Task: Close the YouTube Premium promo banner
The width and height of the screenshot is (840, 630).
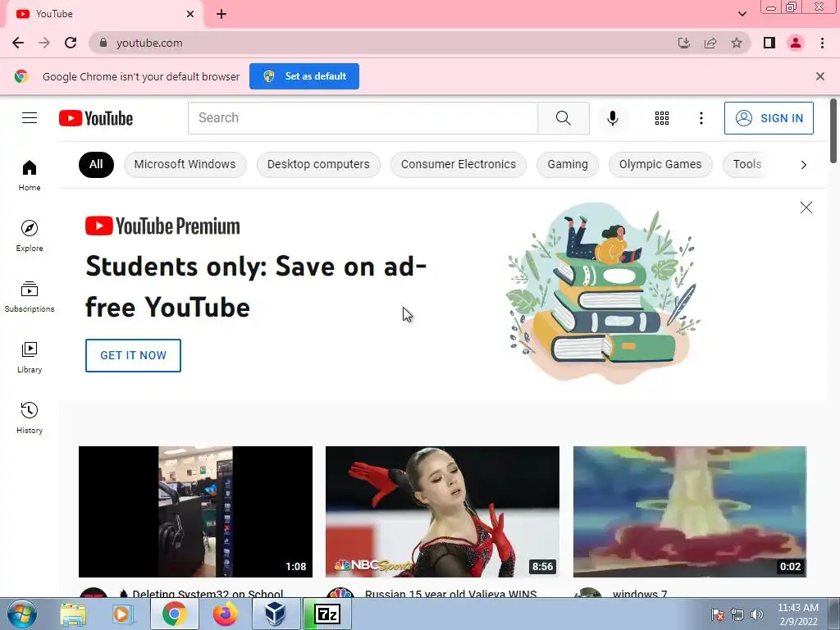Action: (806, 208)
